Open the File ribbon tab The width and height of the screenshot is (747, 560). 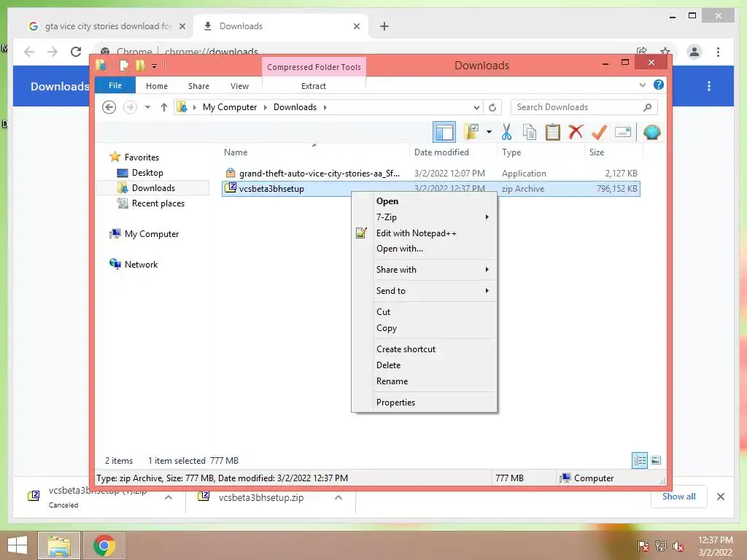coord(115,85)
